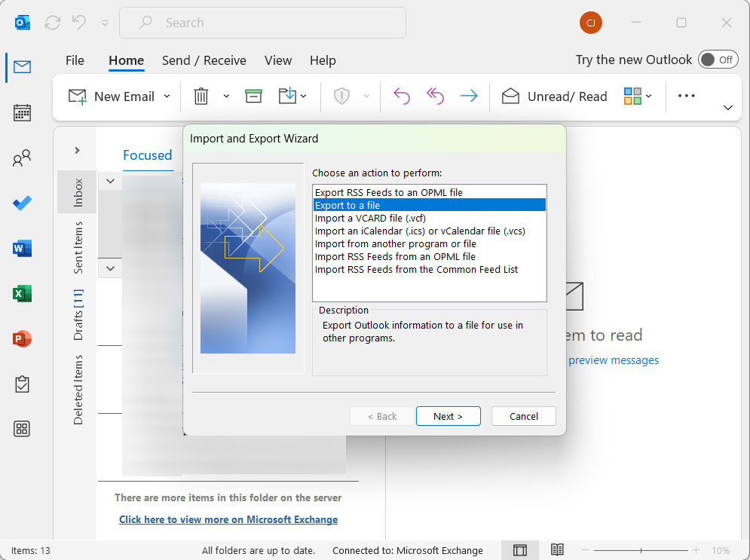Click the Next button in the wizard
The image size is (750, 560).
(448, 415)
